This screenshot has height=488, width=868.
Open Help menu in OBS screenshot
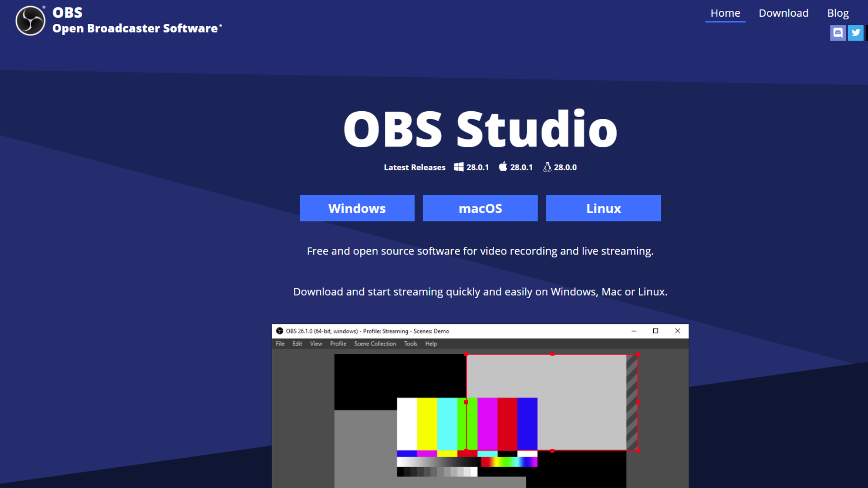(431, 344)
